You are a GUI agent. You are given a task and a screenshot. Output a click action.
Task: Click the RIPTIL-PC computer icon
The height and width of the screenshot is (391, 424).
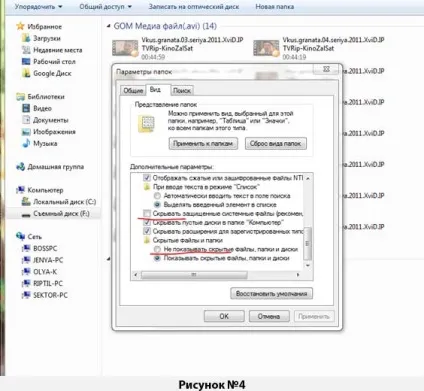(26, 283)
